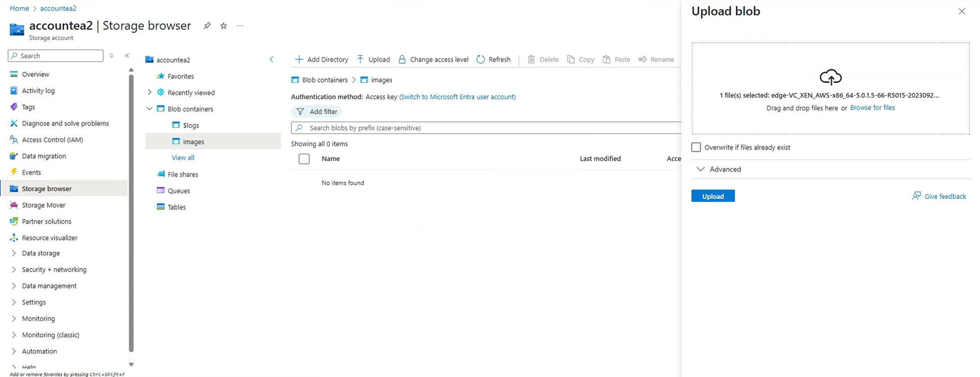This screenshot has height=377, width=980.
Task: Expand the Data management section
Action: pyautogui.click(x=14, y=286)
